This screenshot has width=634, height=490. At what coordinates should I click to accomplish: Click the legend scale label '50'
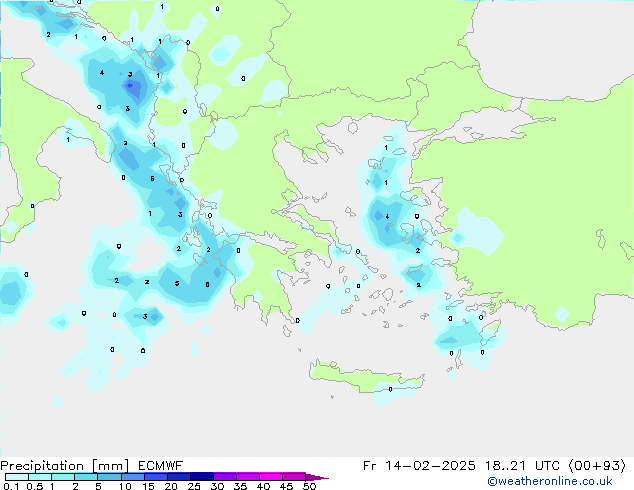tap(310, 486)
